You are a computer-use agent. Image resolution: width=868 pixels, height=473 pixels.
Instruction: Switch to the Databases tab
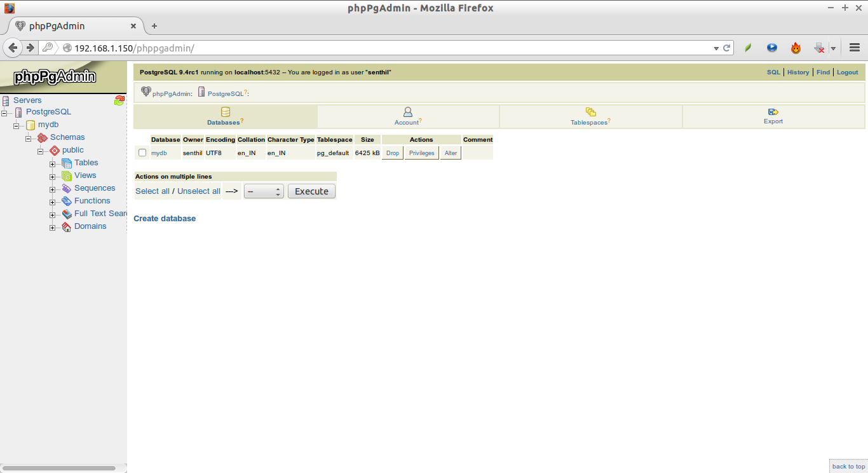tap(226, 116)
